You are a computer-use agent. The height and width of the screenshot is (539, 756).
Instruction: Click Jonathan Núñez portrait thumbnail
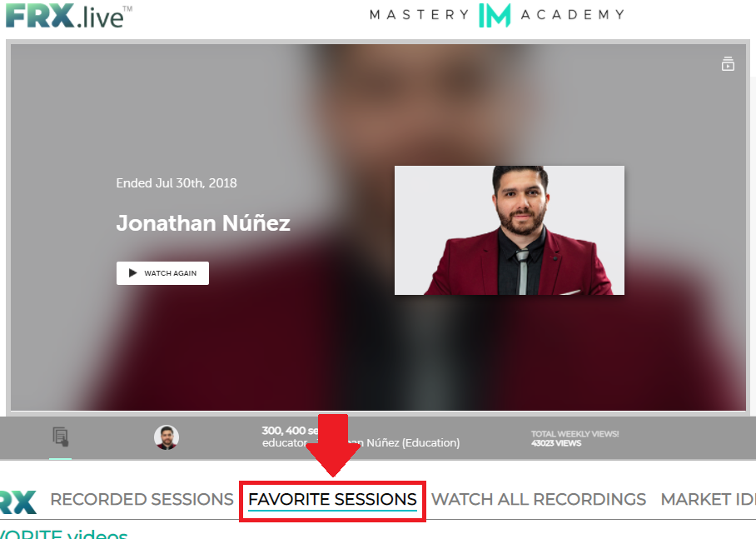(x=510, y=230)
